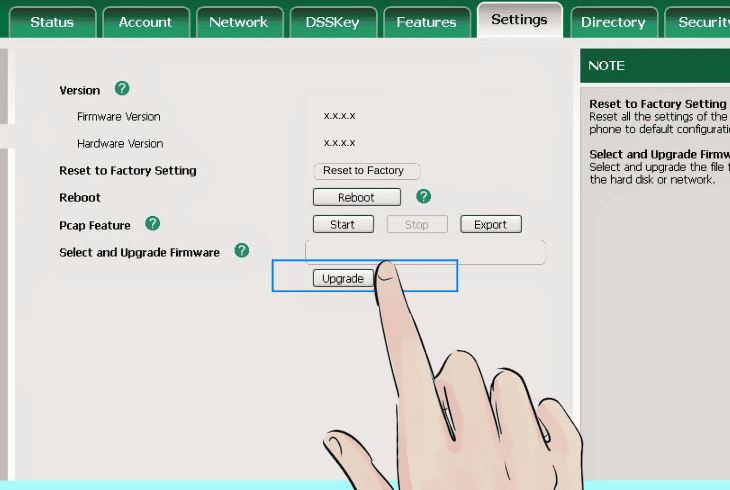Open the Account tab

tap(145, 22)
